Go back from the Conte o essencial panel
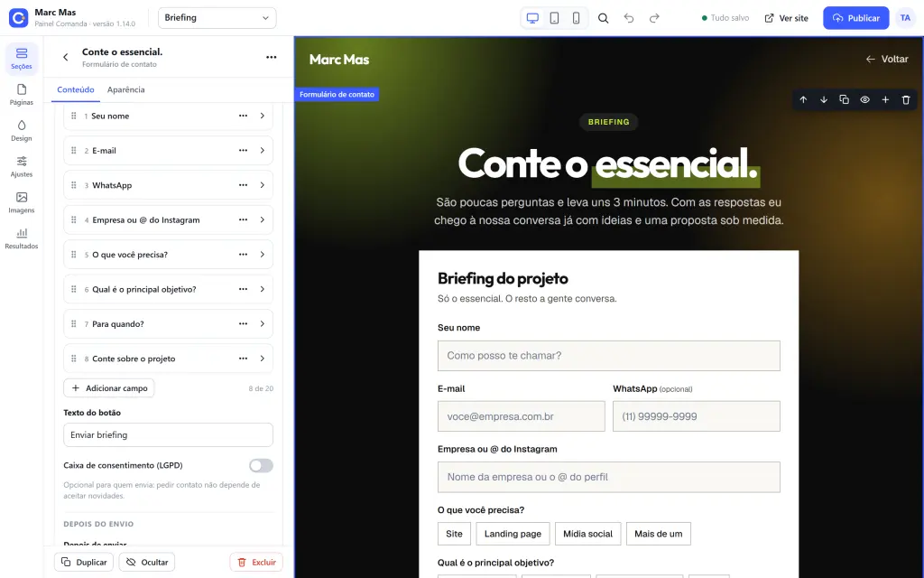 (65, 57)
